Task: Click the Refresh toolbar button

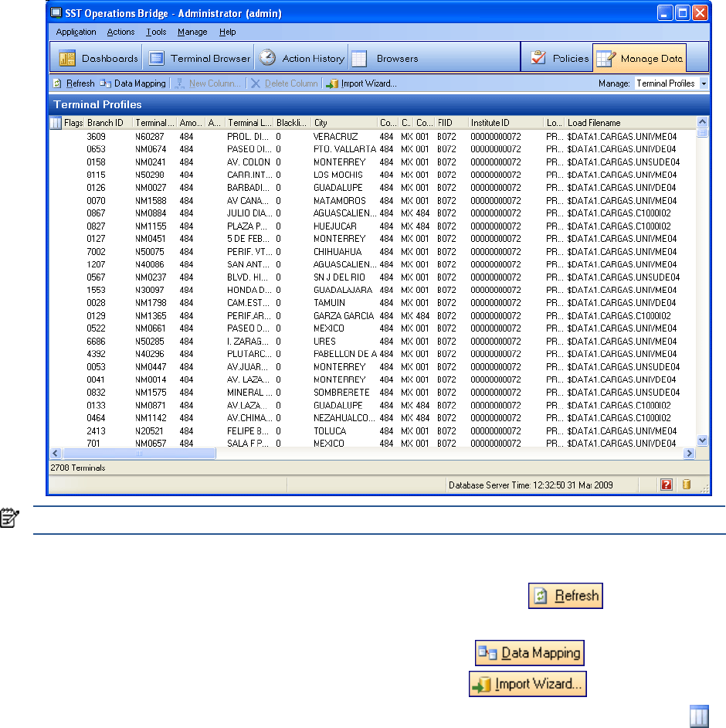Action: click(73, 83)
